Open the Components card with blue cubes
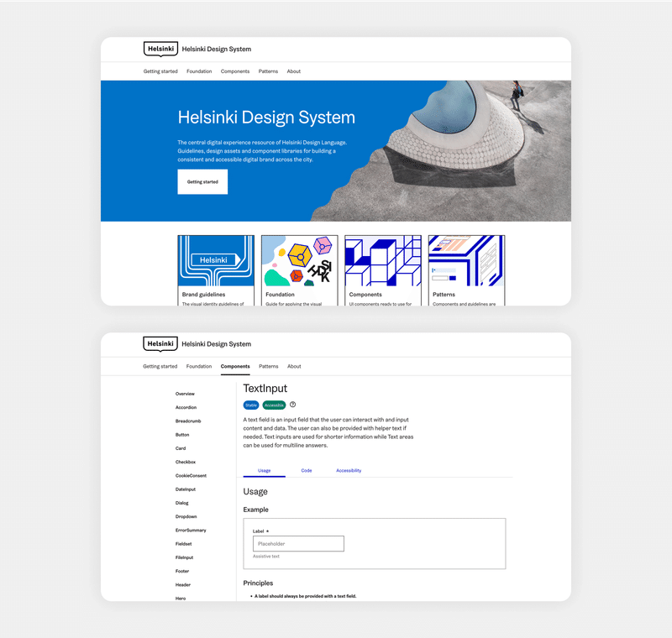The width and height of the screenshot is (672, 638). (383, 270)
